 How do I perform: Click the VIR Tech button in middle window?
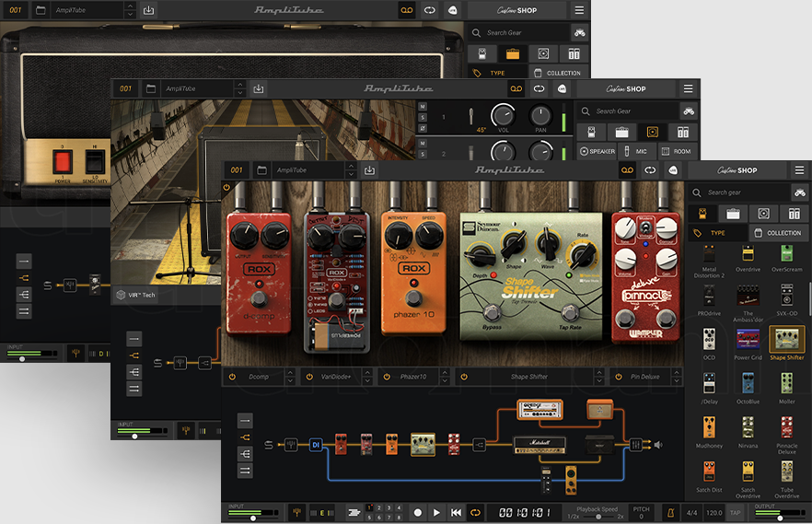(136, 295)
